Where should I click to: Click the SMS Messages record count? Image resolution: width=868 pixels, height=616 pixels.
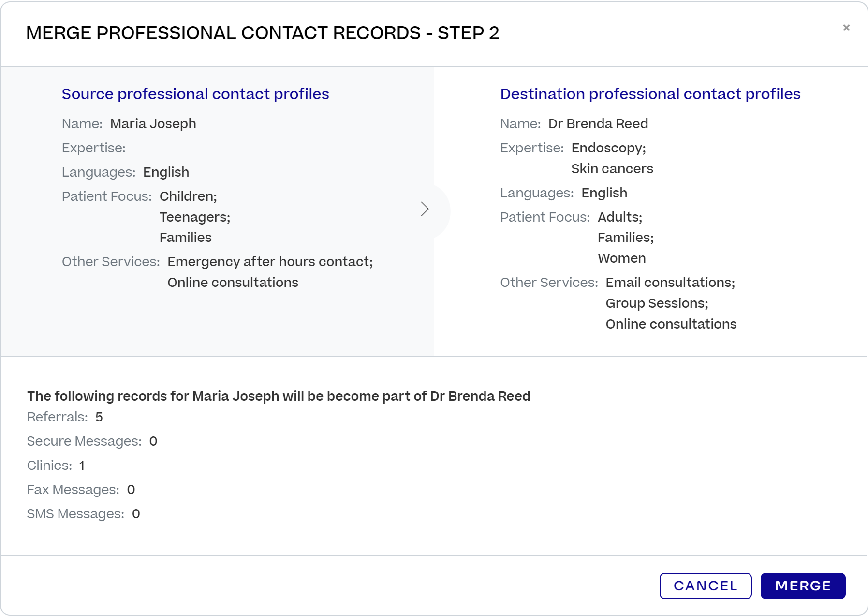click(137, 513)
